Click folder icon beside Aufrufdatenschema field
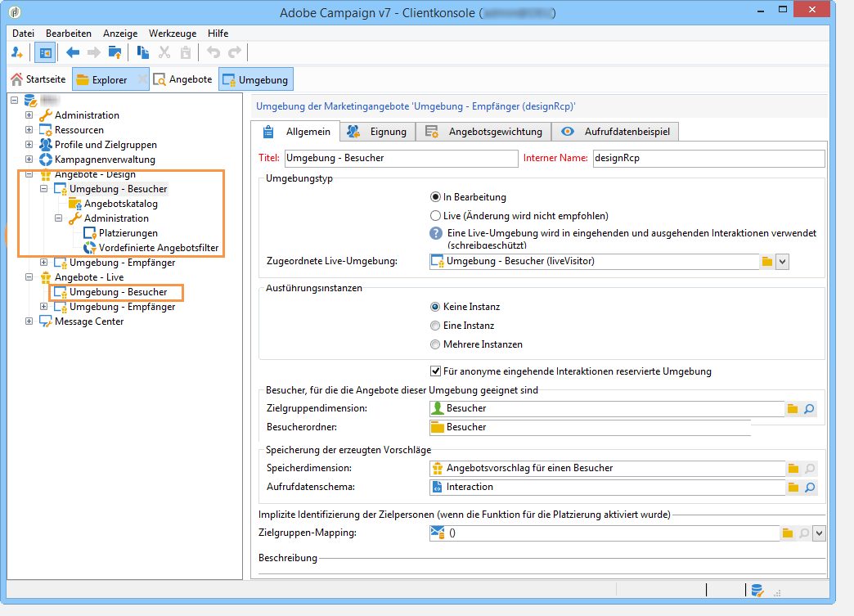854x616 pixels. pos(793,488)
